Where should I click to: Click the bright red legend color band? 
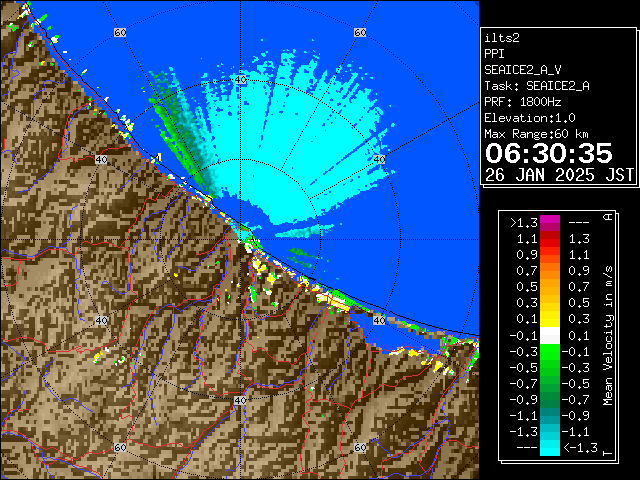(x=550, y=243)
